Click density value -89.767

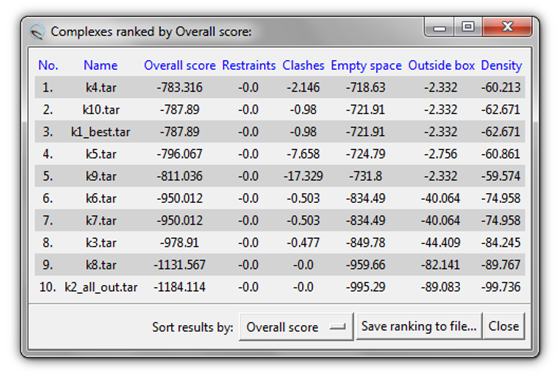(501, 265)
